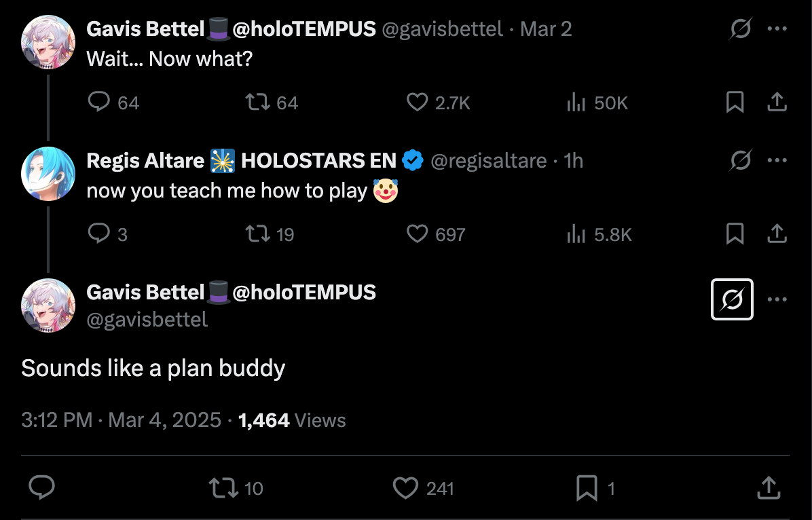
Task: Repost Regis Altare's tweet with 19 reposts
Action: coord(257,234)
